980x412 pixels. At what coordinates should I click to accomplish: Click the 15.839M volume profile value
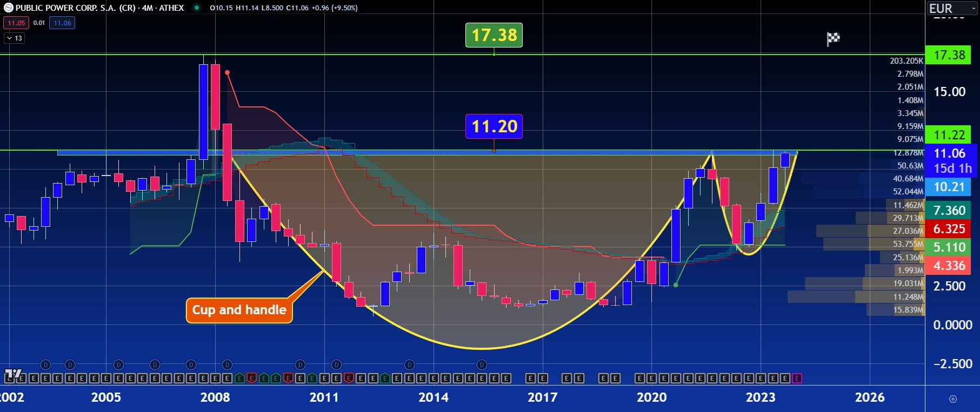point(908,310)
